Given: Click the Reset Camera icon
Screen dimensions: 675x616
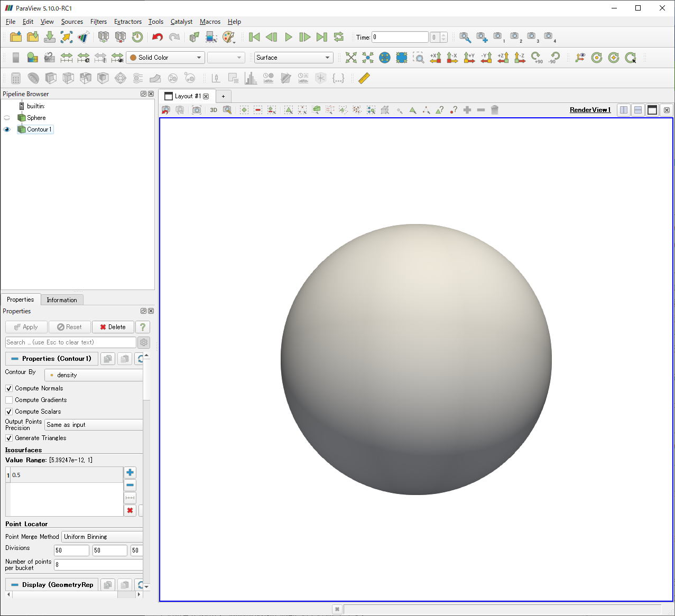Looking at the screenshot, I should [351, 58].
